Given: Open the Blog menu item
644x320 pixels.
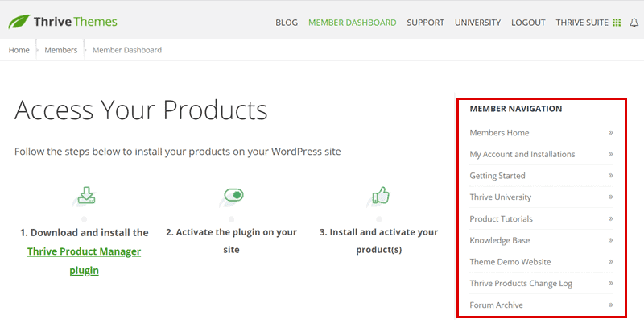Looking at the screenshot, I should 287,23.
